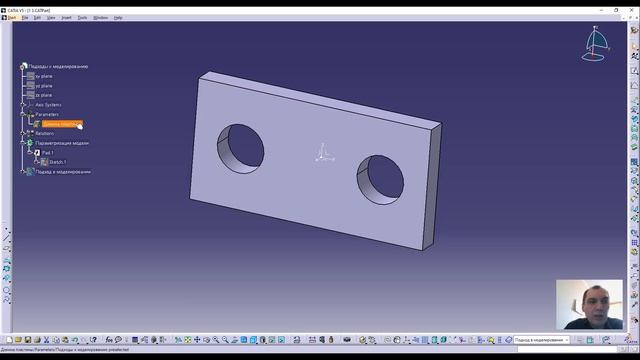Open the Insert menu
The width and height of the screenshot is (640, 360).
click(66, 18)
